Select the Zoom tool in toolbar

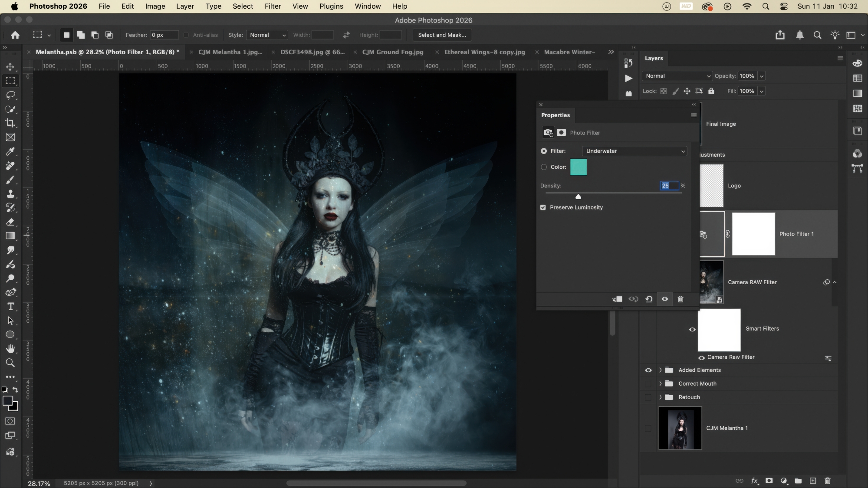10,363
